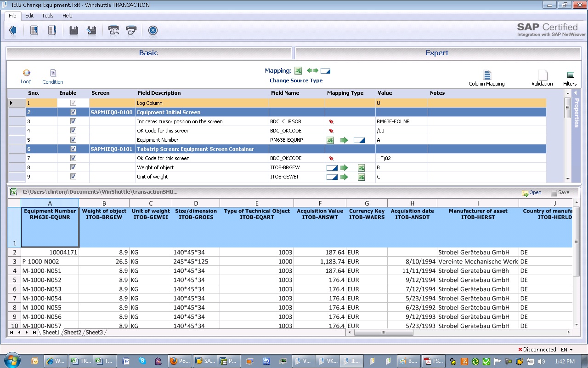Open the Filters tool

[x=570, y=75]
